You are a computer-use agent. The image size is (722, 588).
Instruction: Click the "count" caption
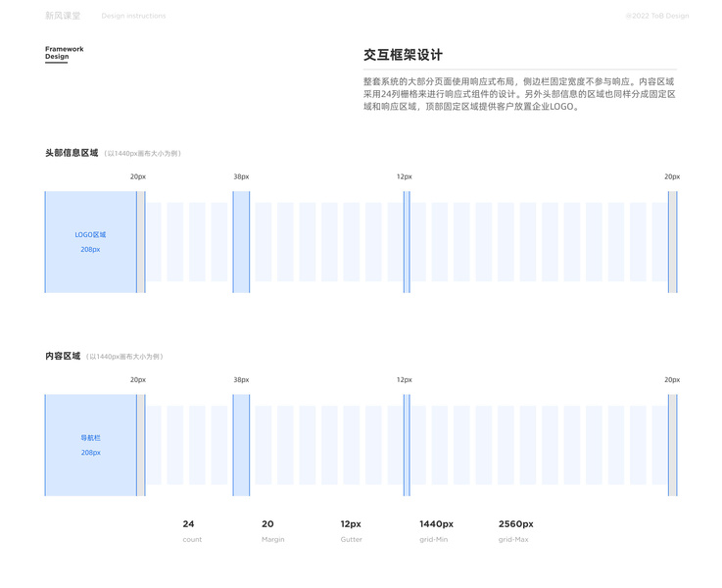point(192,539)
